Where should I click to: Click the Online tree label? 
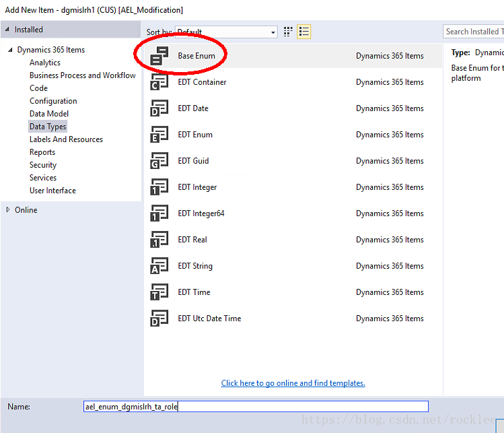tap(26, 210)
